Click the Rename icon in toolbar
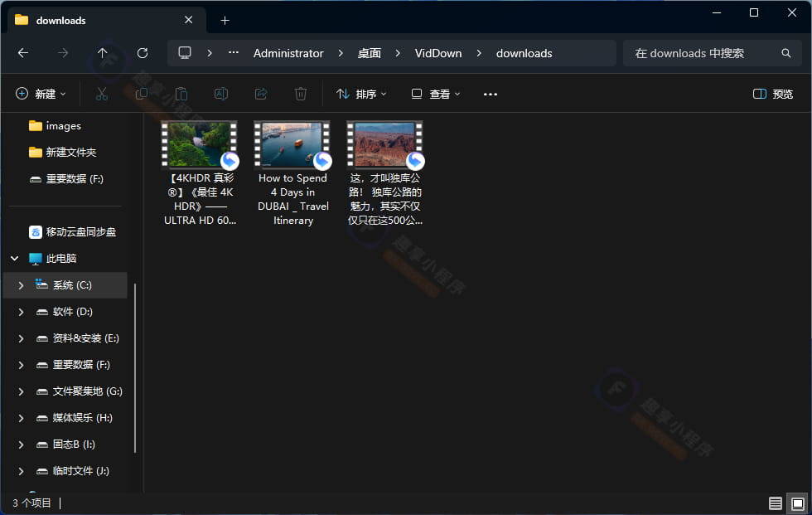This screenshot has height=515, width=812. (221, 95)
